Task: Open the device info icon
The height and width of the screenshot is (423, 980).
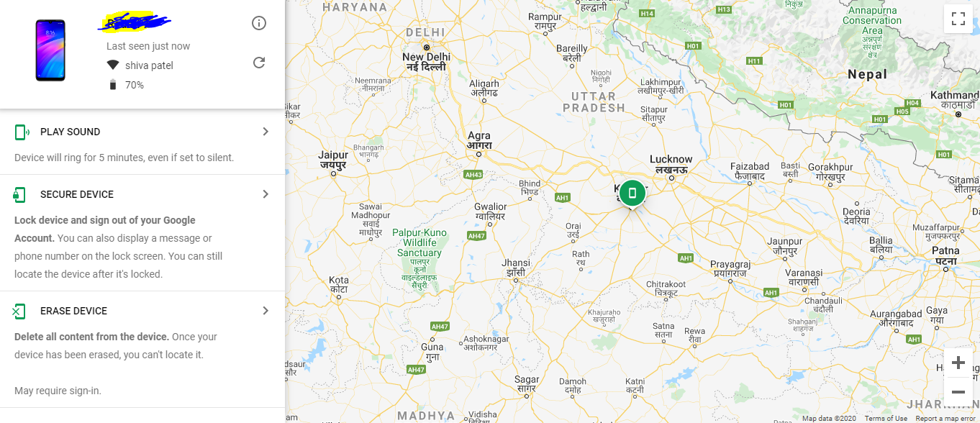Action: click(x=259, y=23)
